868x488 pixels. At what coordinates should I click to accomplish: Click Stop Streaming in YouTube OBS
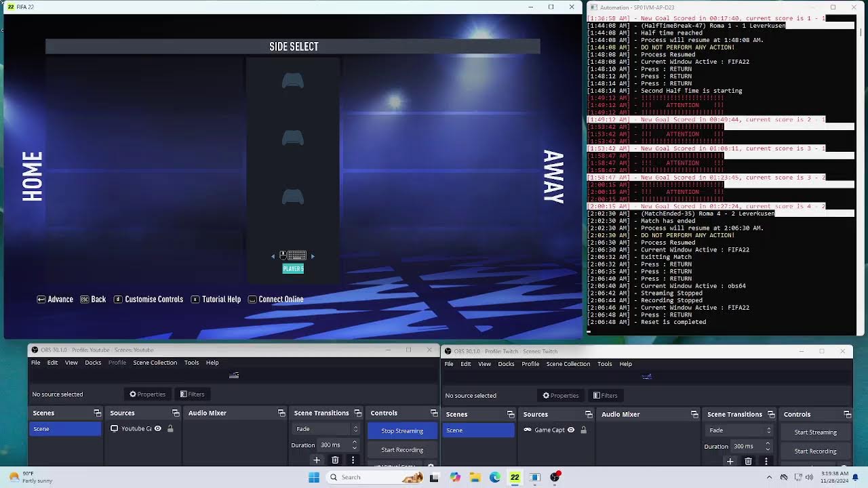point(402,430)
